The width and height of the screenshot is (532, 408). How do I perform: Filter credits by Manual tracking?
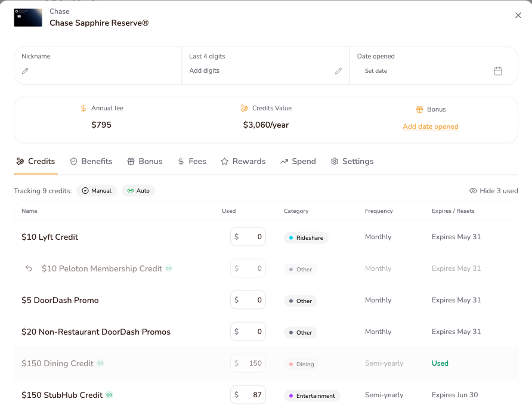(x=97, y=191)
